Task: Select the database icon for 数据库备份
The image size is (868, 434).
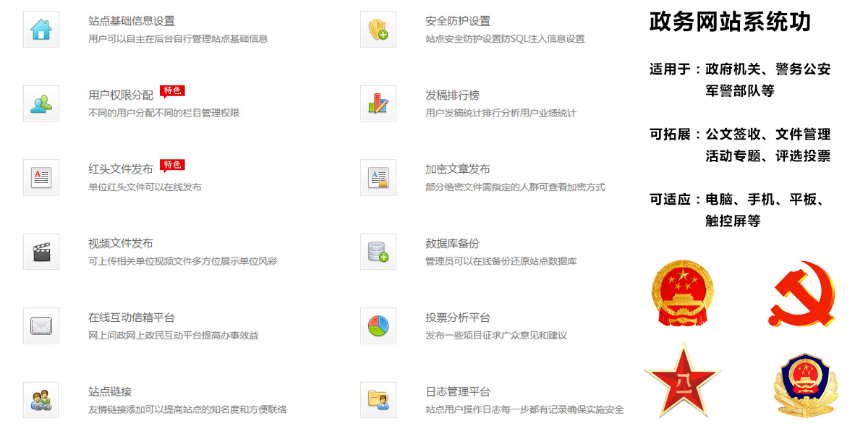Action: click(378, 252)
